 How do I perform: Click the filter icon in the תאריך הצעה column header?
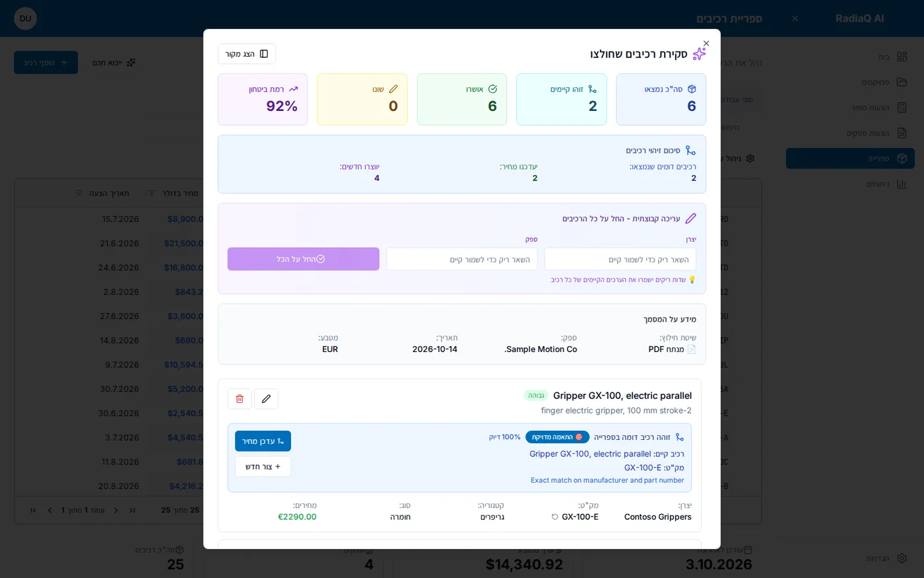click(79, 194)
